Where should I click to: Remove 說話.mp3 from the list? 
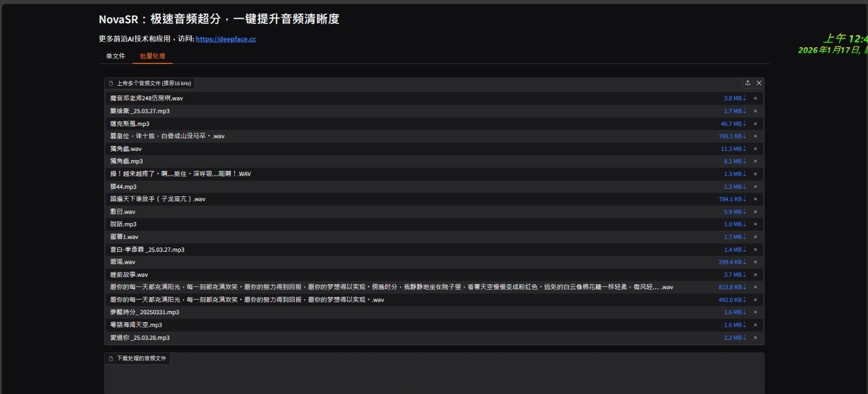pos(755,224)
